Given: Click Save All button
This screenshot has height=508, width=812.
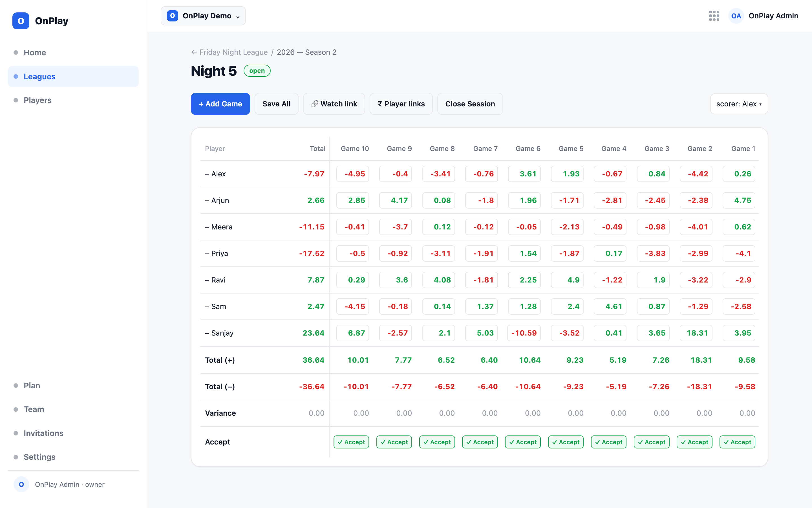Looking at the screenshot, I should click(276, 104).
